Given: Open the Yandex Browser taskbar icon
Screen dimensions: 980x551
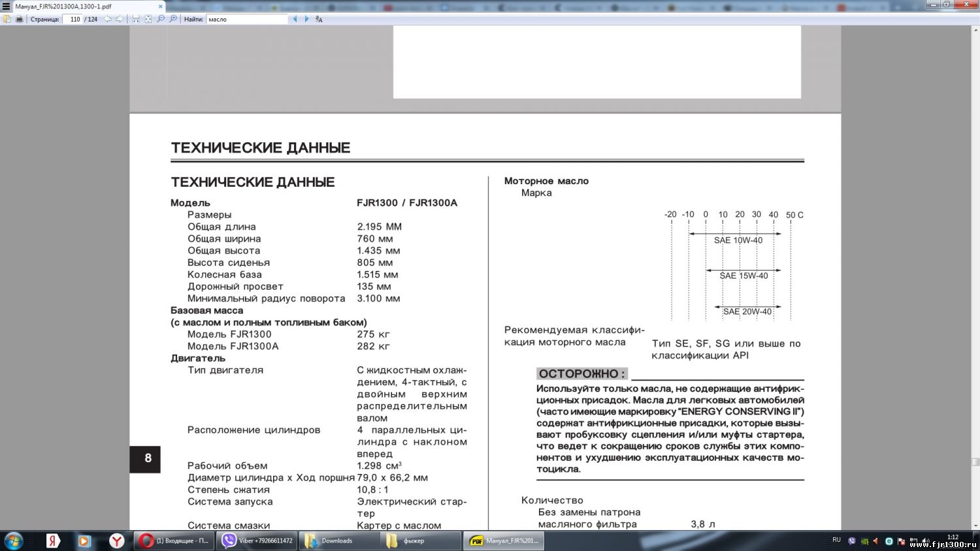Looking at the screenshot, I should [x=116, y=541].
